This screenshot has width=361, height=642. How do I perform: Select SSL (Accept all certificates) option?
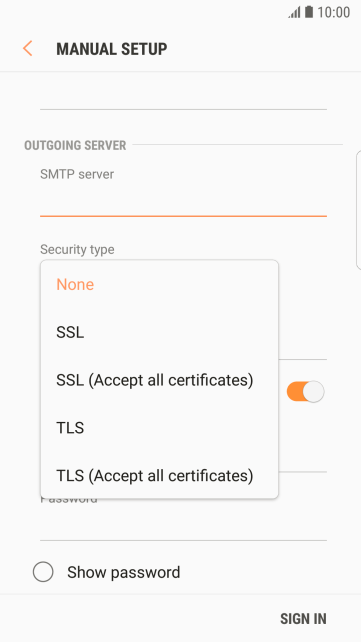[159, 380]
